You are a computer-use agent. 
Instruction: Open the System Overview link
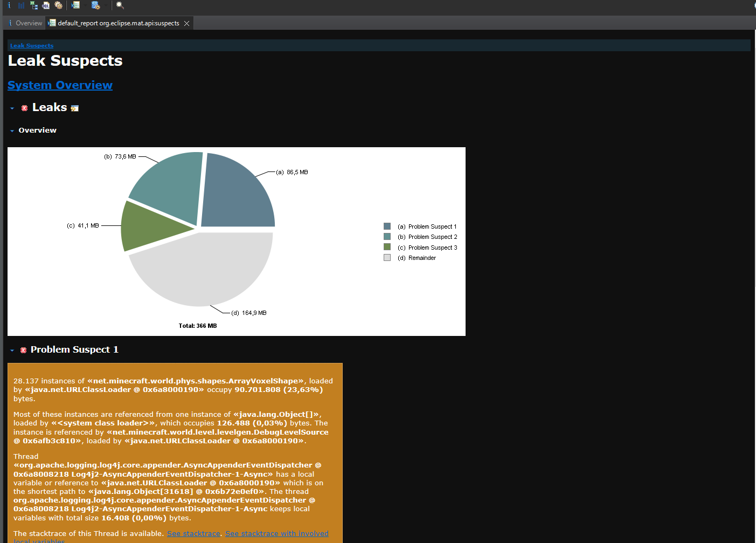coord(60,85)
